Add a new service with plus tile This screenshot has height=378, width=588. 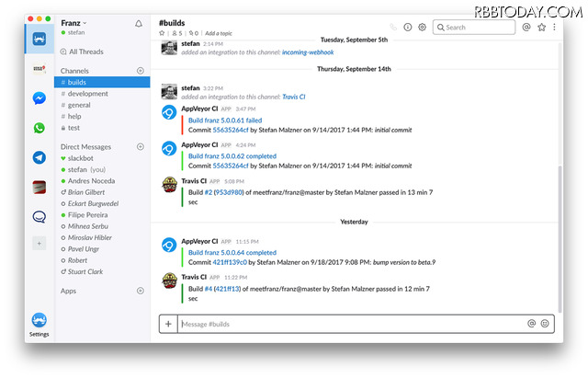(x=39, y=243)
